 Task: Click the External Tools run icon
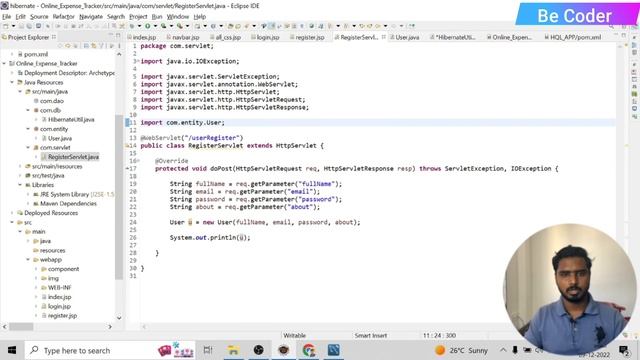click(180, 26)
